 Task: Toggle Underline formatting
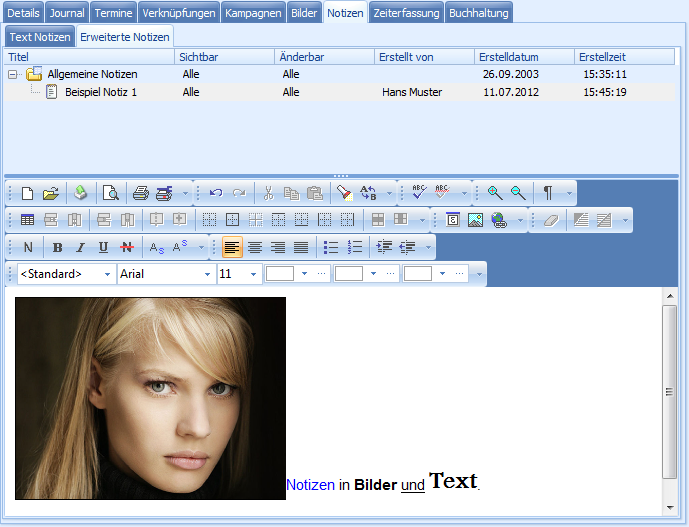coord(103,247)
